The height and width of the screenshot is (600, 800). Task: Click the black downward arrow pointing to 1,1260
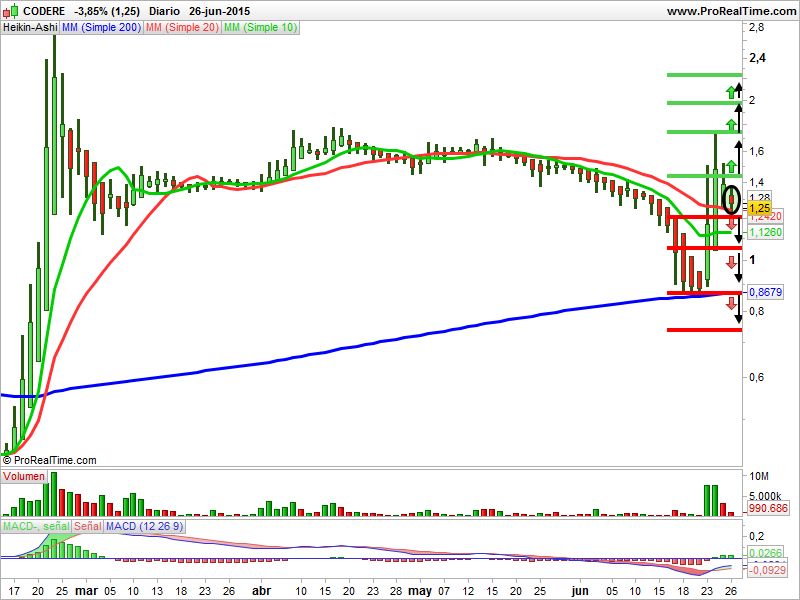coord(737,237)
